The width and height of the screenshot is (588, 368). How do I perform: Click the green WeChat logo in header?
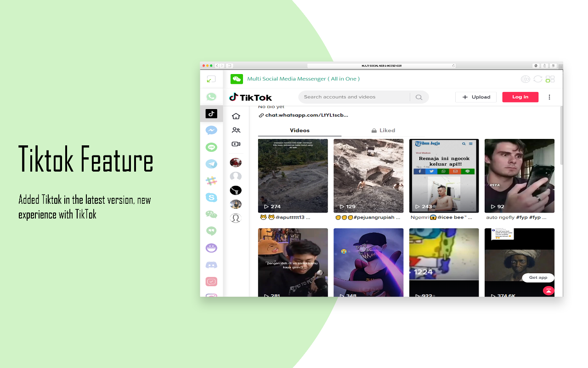click(x=237, y=79)
